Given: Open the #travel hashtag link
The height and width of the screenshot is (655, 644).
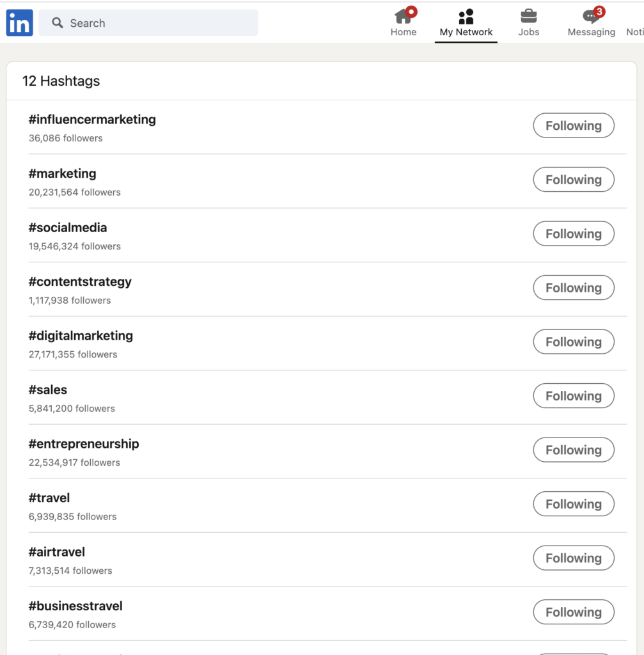Looking at the screenshot, I should [49, 498].
